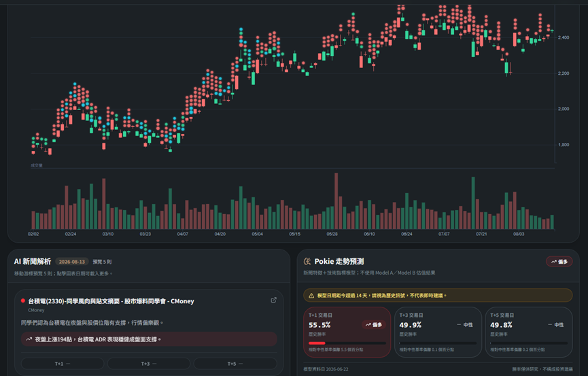
Task: Click the 04/20 date on the chart axis
Action: pyautogui.click(x=220, y=234)
